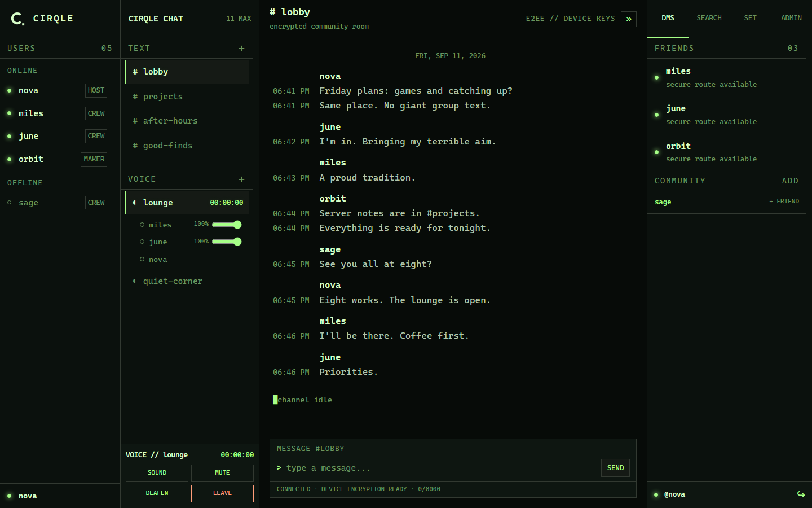This screenshot has height=508, width=812.
Task: Adjust miles voice volume slider
Action: click(x=227, y=225)
